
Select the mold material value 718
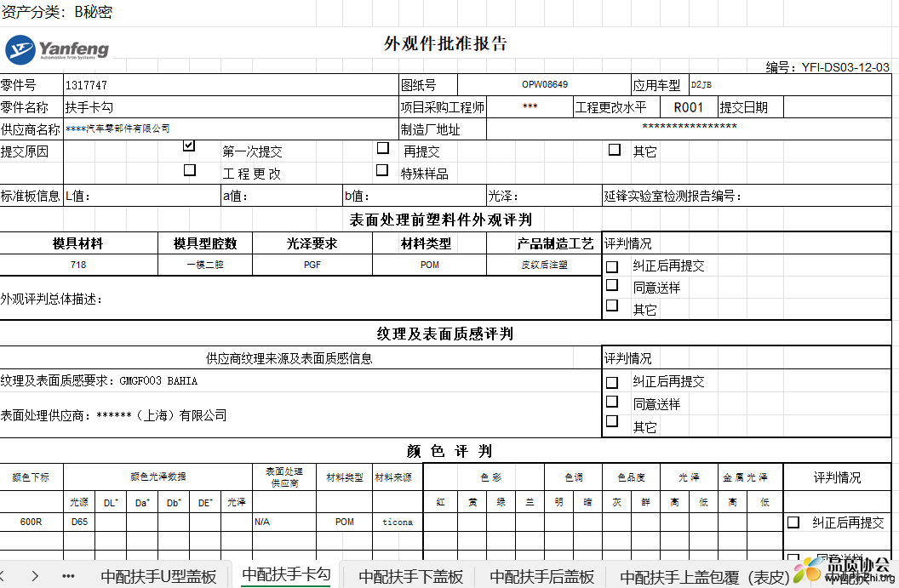click(x=78, y=265)
